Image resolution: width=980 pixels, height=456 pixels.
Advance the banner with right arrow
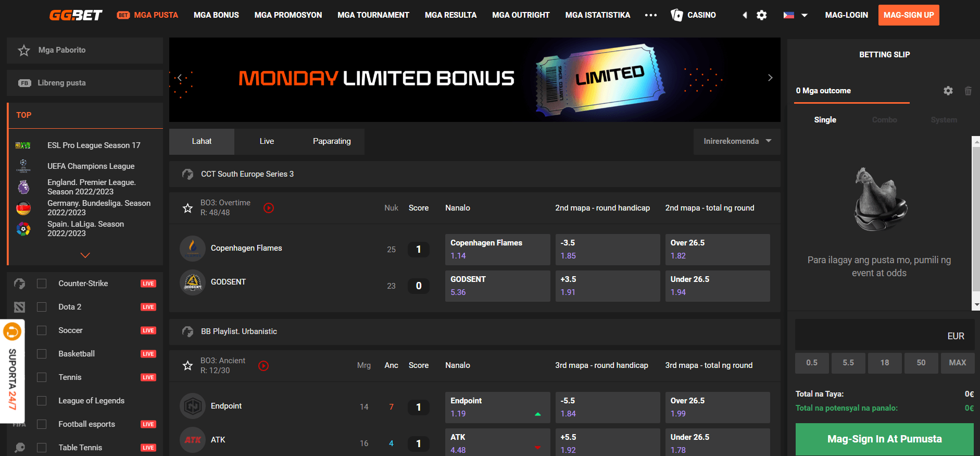(x=770, y=78)
